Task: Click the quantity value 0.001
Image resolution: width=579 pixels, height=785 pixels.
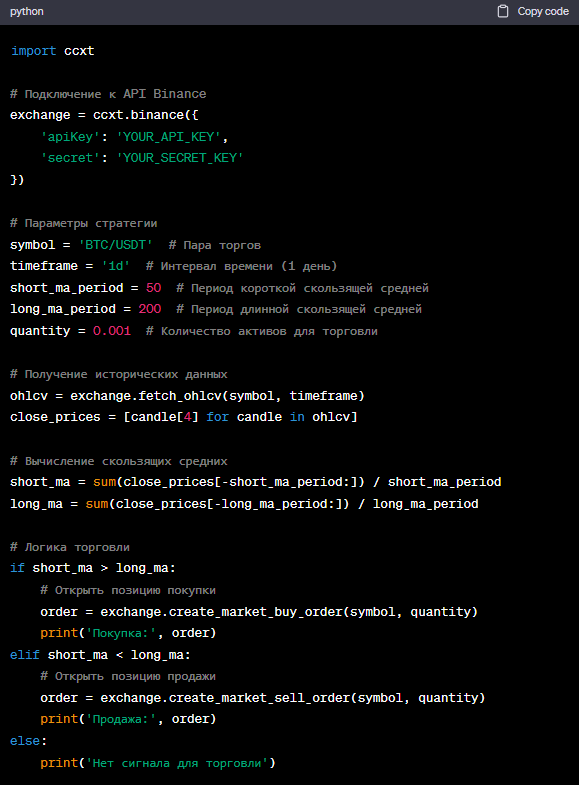Action: (112, 331)
